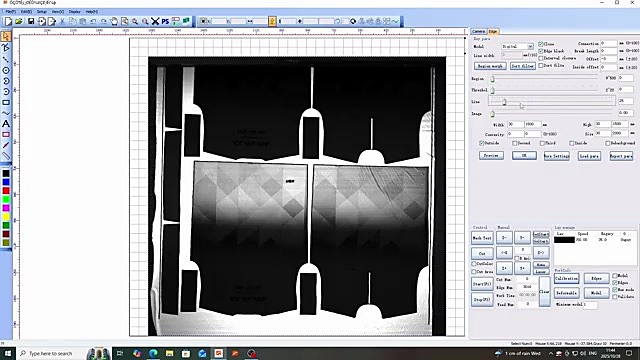This screenshot has width=640, height=360.
Task: Click the Deformable button
Action: tap(567, 293)
